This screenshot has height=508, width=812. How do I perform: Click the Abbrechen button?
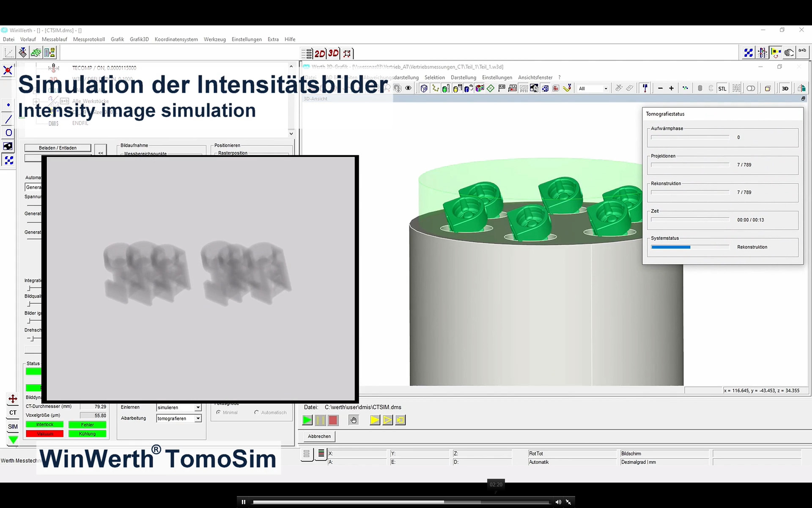tap(319, 436)
